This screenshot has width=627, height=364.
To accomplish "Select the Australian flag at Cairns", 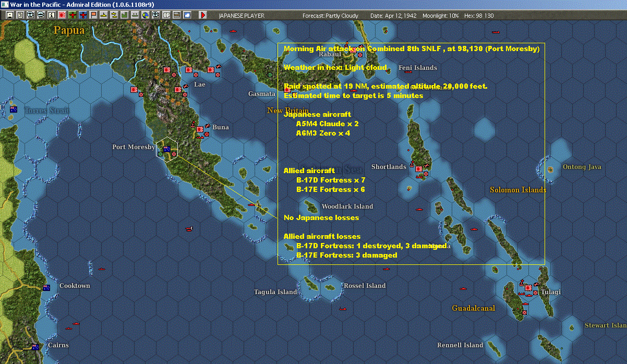I will click(35, 347).
